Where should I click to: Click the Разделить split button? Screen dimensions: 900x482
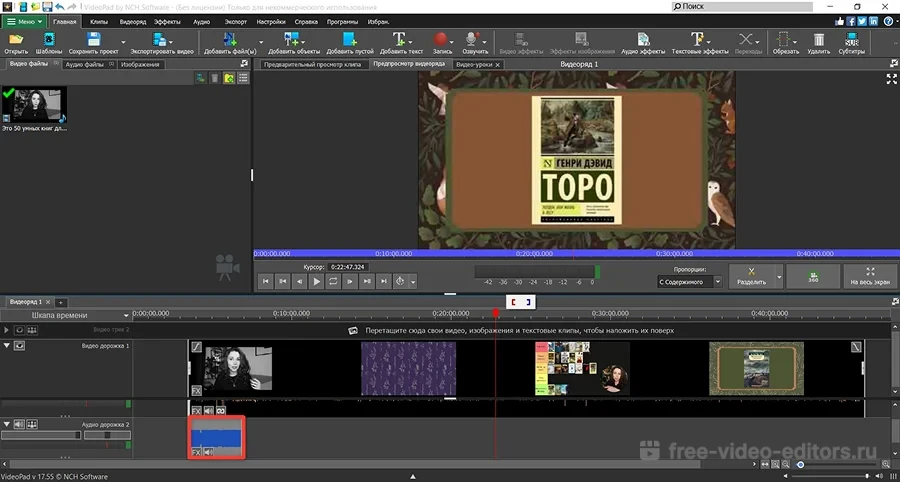point(751,277)
